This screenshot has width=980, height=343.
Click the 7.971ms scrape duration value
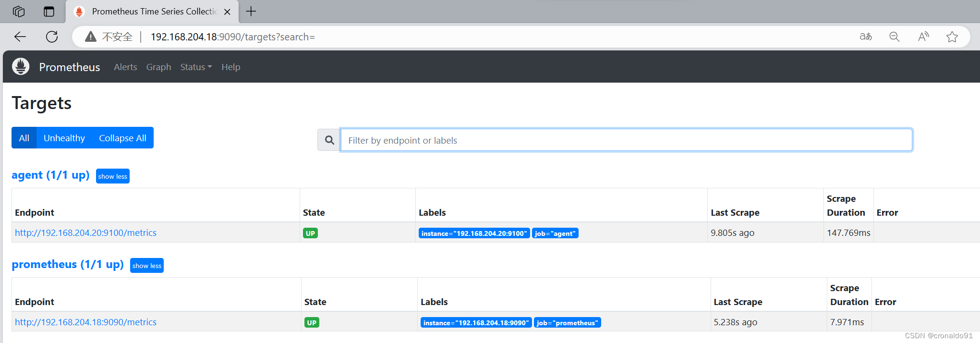pyautogui.click(x=847, y=322)
